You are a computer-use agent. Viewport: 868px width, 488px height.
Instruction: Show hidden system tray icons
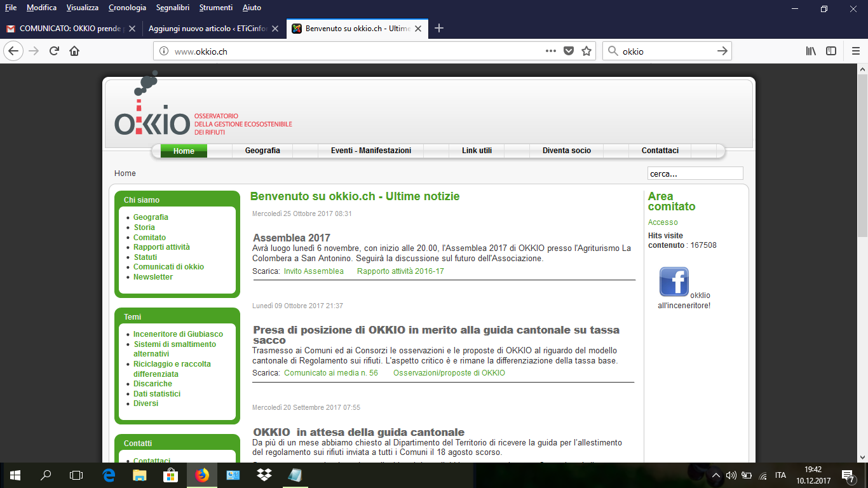point(716,475)
